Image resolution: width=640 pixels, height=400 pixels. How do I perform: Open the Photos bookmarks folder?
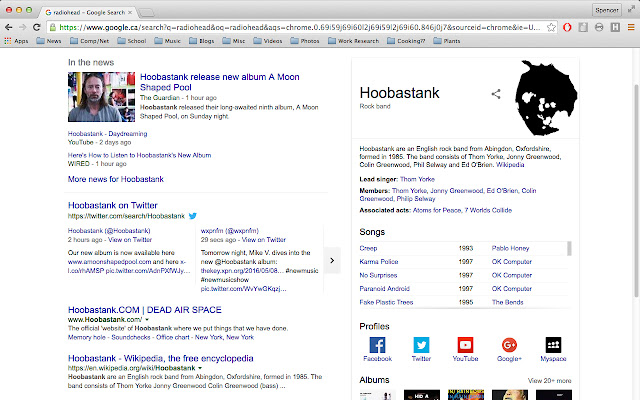click(x=305, y=41)
